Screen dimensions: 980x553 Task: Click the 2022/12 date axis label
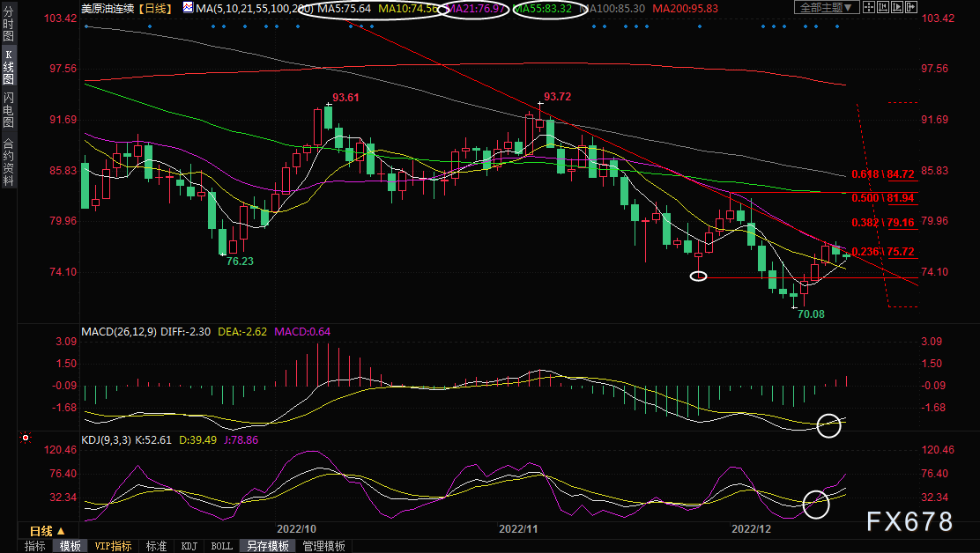tap(751, 528)
